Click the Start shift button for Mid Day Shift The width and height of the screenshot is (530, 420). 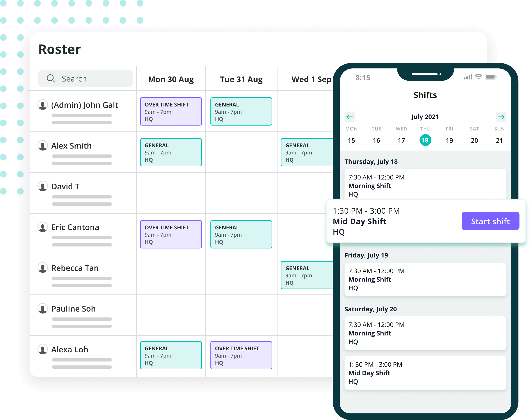(490, 221)
